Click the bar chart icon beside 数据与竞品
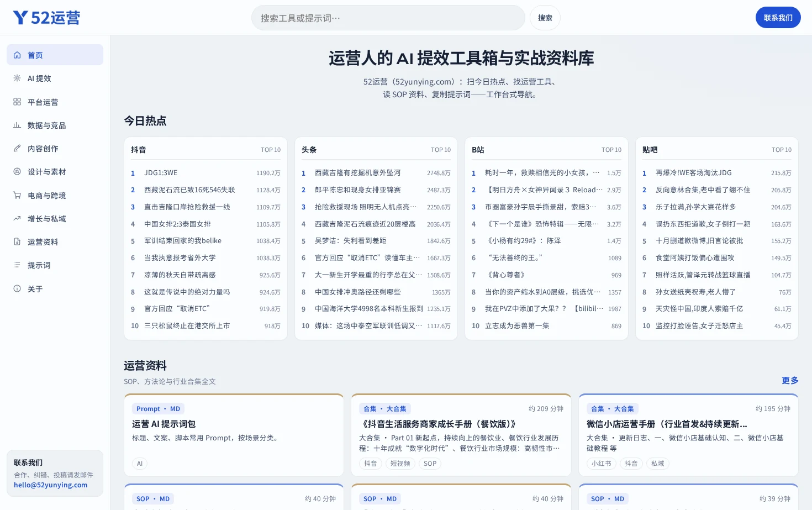812x510 pixels. point(17,125)
